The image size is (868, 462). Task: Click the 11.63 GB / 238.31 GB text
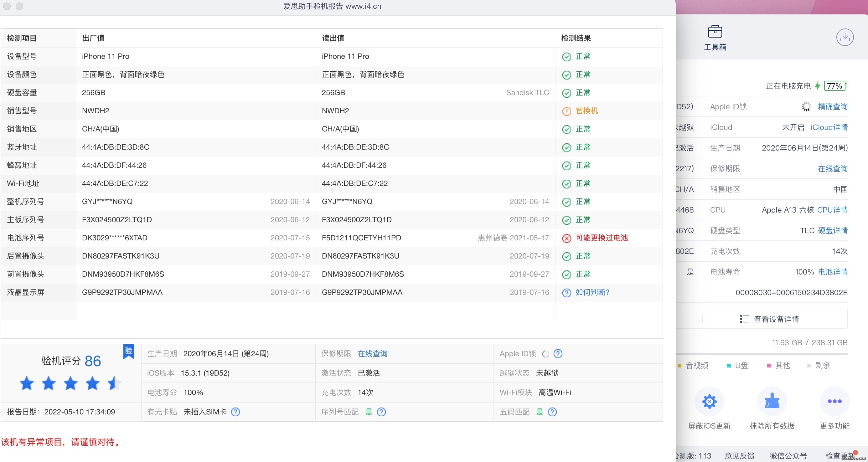point(809,342)
